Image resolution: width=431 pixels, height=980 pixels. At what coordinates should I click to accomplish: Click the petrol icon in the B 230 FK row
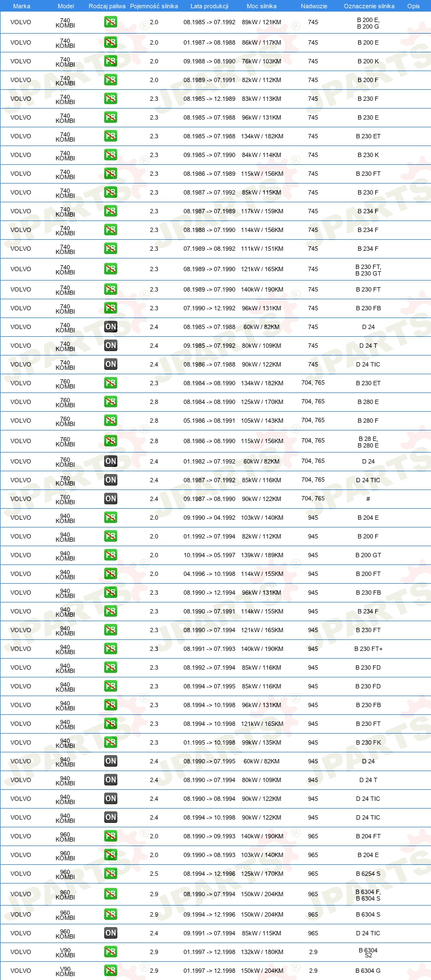point(111,742)
